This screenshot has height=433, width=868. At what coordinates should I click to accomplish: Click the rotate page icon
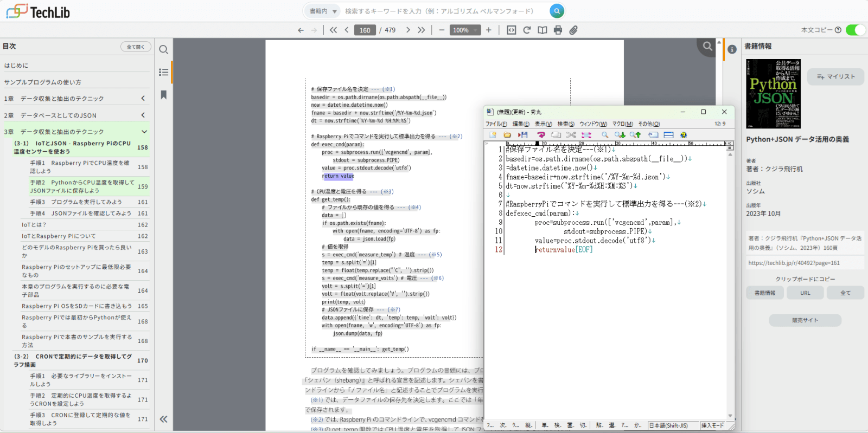(x=527, y=30)
